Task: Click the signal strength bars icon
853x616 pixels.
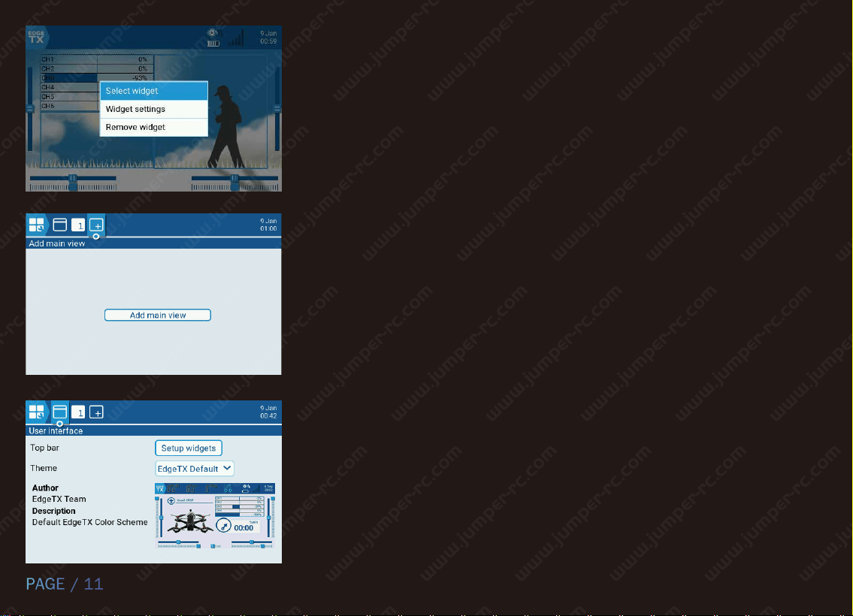Action: pyautogui.click(x=236, y=38)
